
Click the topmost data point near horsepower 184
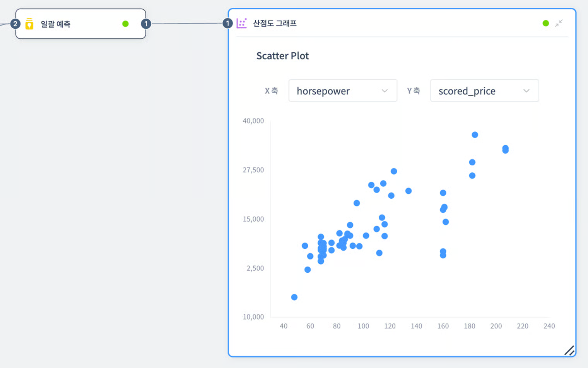(475, 135)
